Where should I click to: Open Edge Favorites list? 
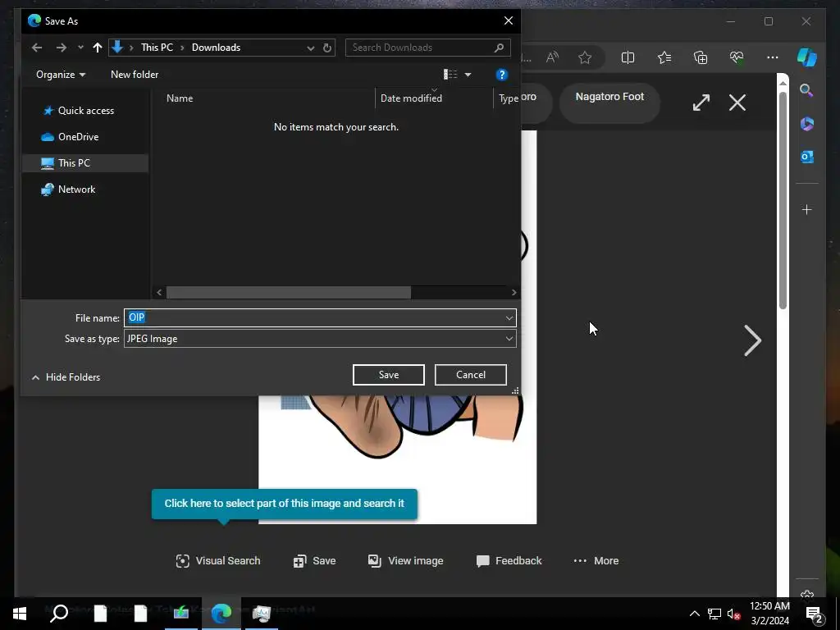click(x=664, y=57)
